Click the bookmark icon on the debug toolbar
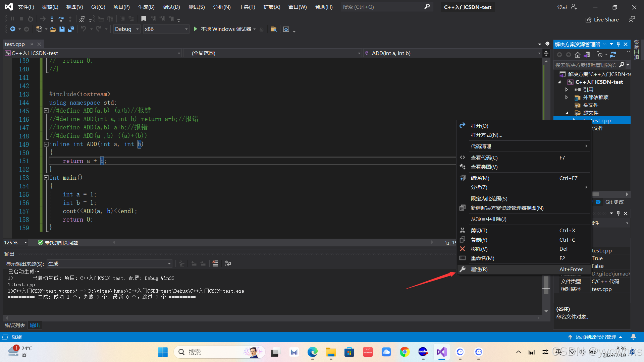The height and width of the screenshot is (362, 644). [144, 19]
